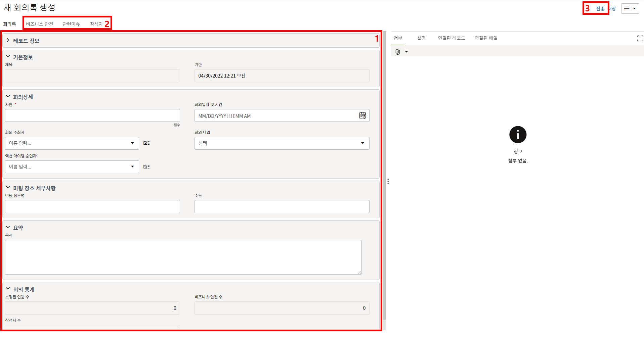
Task: Click the vertical dots panel splitter handle
Action: pyautogui.click(x=388, y=182)
